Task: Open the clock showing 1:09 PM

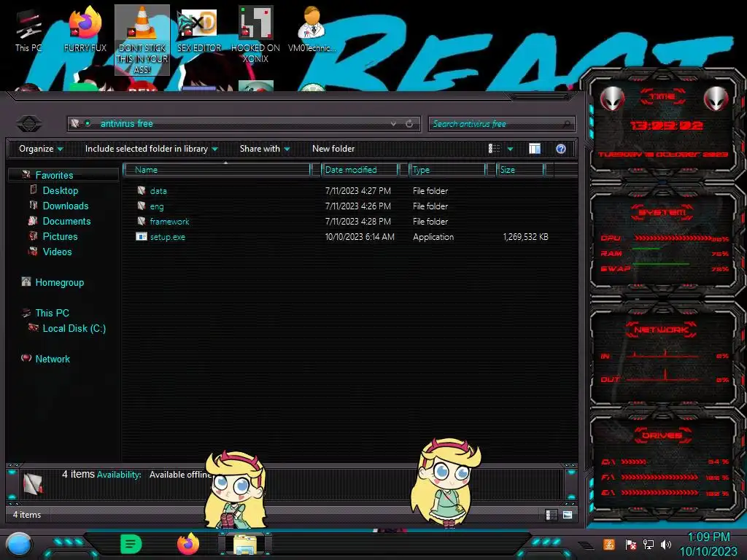Action: (708, 544)
